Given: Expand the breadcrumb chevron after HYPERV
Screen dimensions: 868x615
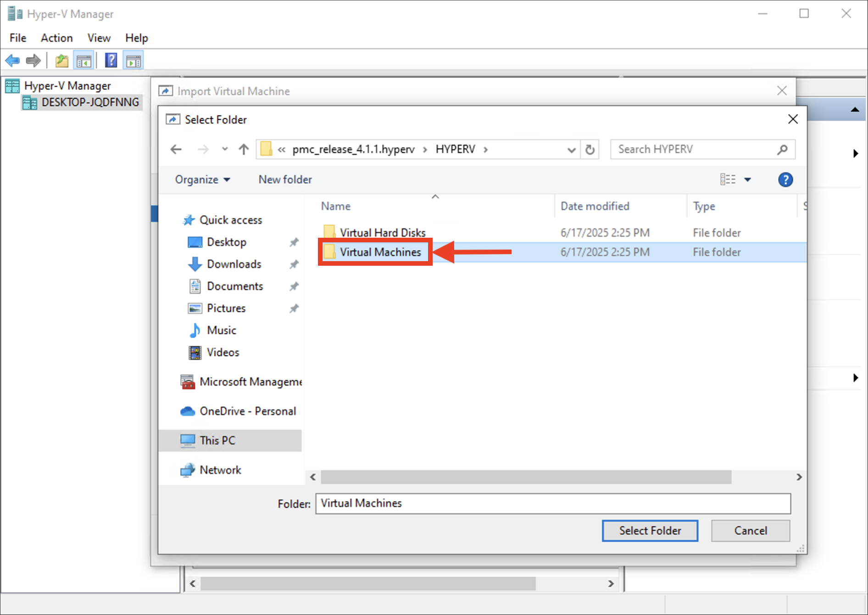Looking at the screenshot, I should point(485,149).
